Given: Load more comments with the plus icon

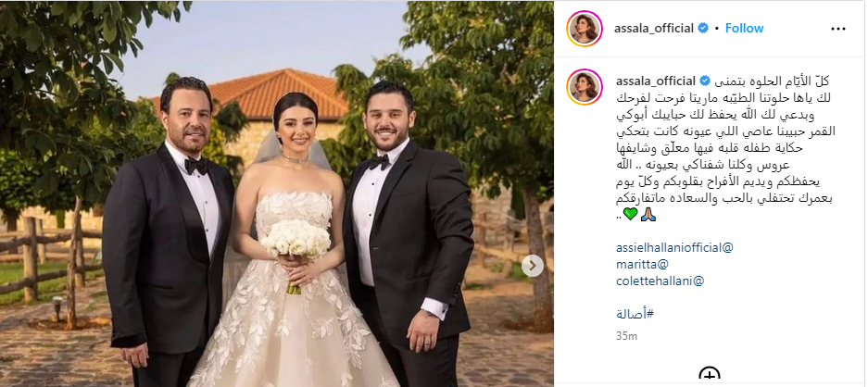Looking at the screenshot, I should coord(709,376).
